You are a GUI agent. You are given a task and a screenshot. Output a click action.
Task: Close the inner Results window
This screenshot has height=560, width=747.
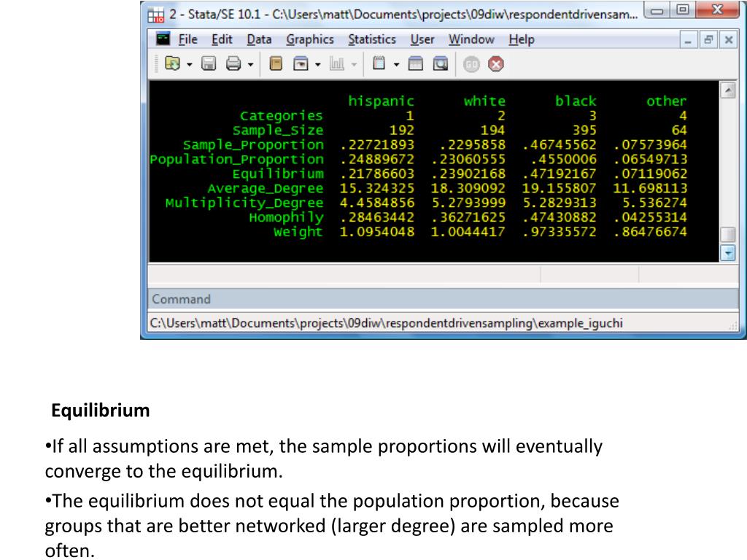pos(729,41)
